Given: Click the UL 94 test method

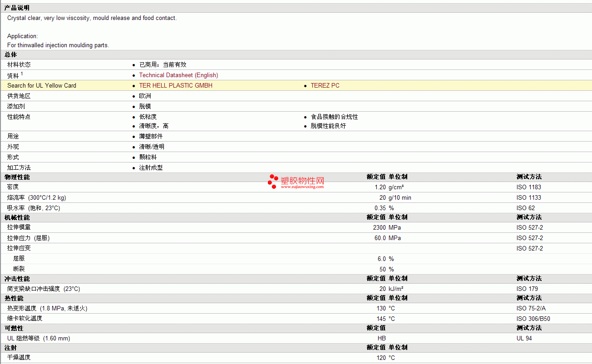Looking at the screenshot, I should point(524,338).
